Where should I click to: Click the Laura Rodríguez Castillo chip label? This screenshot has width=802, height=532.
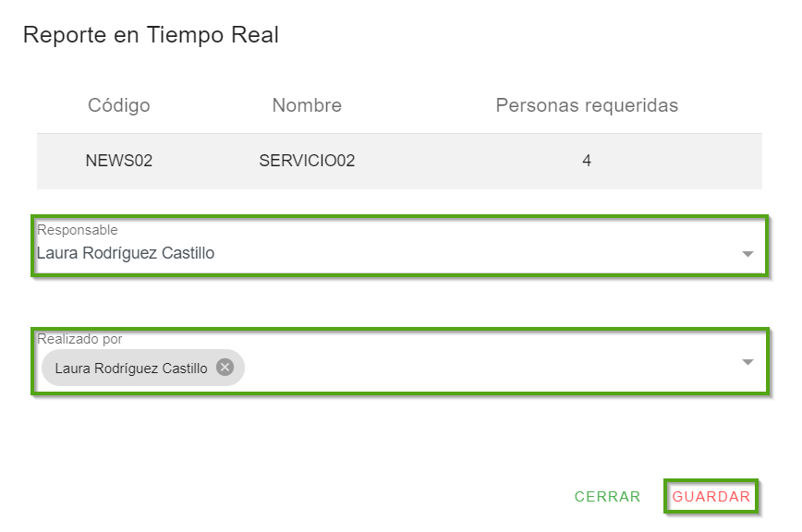(131, 368)
